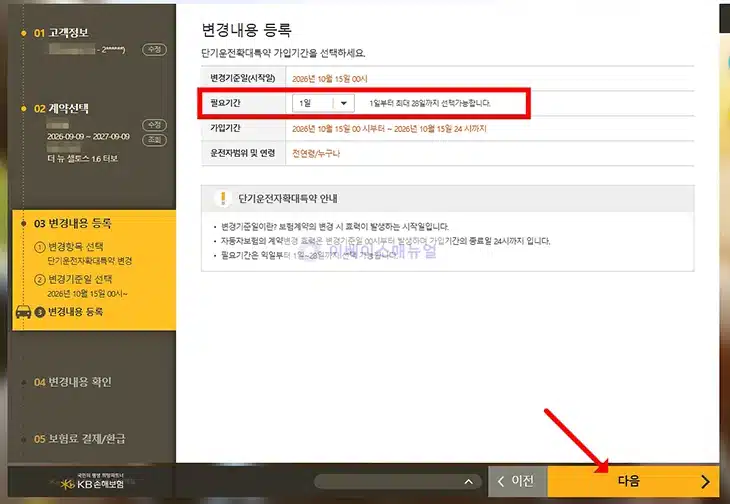Click the 가입기간 date range text

tap(389, 128)
